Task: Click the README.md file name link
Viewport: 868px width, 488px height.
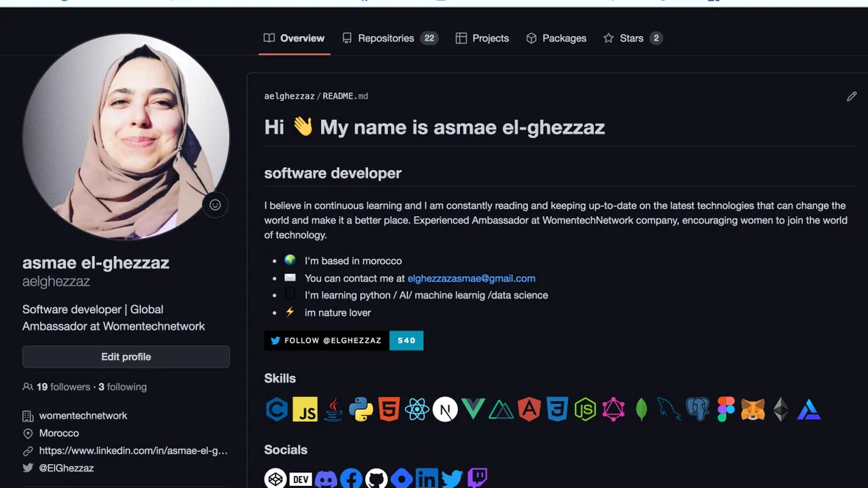Action: click(x=346, y=96)
